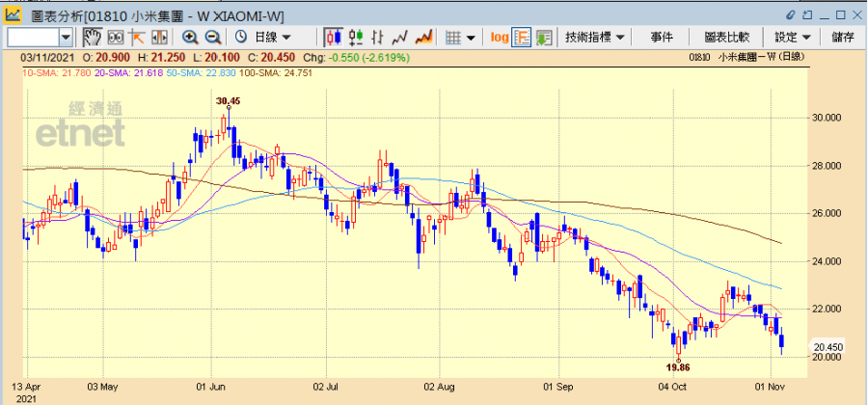Viewport: 868px width, 405px height.
Task: Click the 事件 button
Action: point(662,37)
